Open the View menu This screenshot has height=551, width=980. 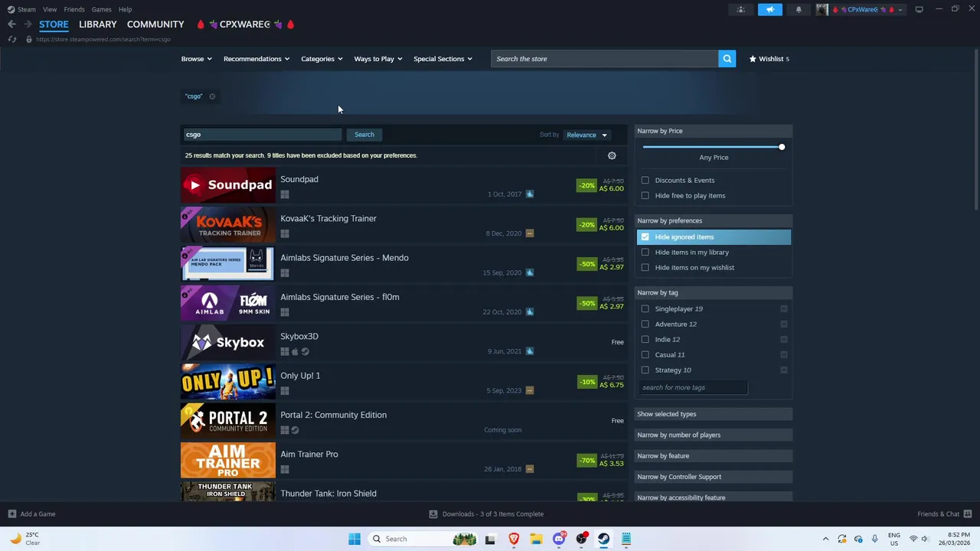pyautogui.click(x=50, y=9)
